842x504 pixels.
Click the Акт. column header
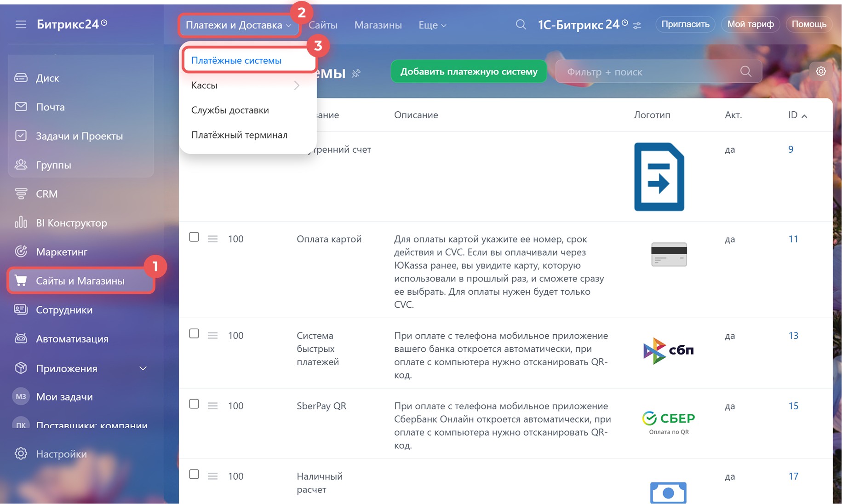pos(733,115)
